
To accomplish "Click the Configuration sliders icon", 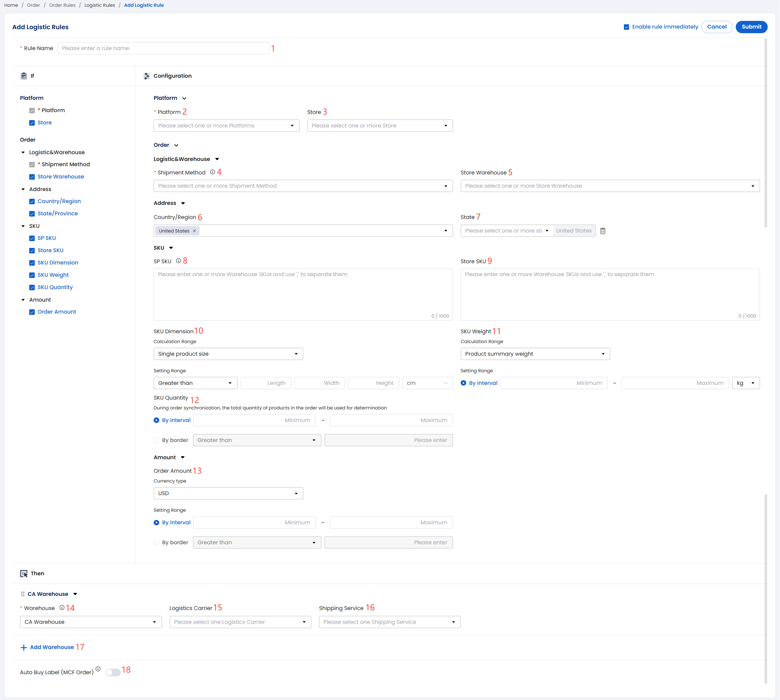I will 147,76.
